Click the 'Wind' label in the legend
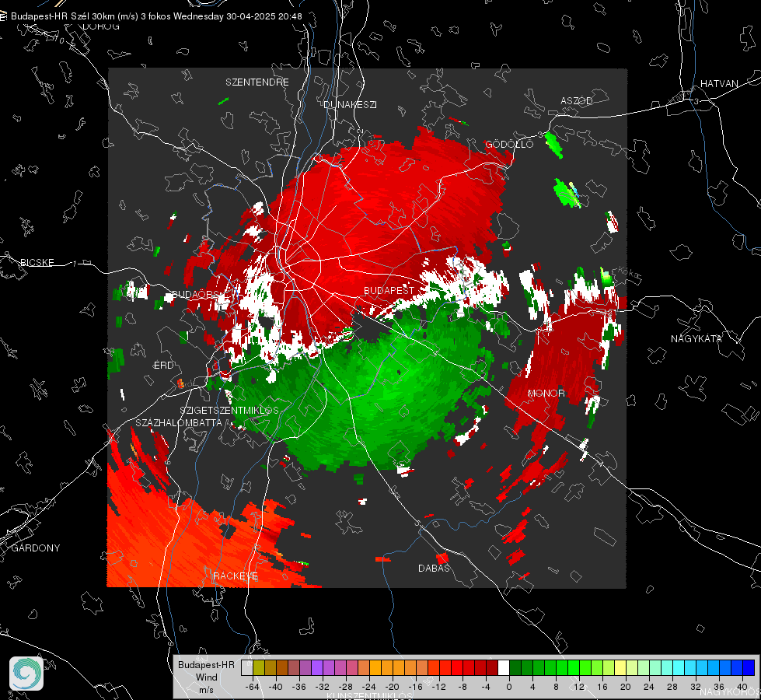Screen dimensions: 761x700 tap(206, 677)
